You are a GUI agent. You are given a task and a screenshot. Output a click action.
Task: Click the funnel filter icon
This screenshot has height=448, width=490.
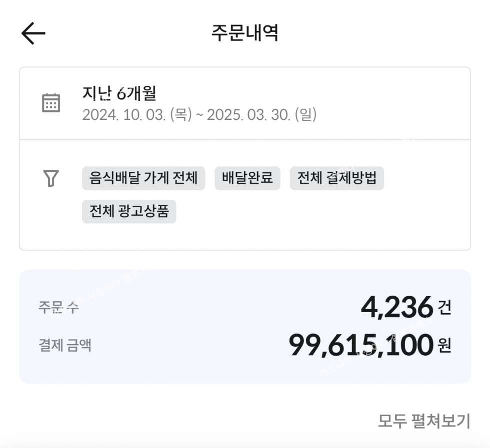tap(51, 178)
